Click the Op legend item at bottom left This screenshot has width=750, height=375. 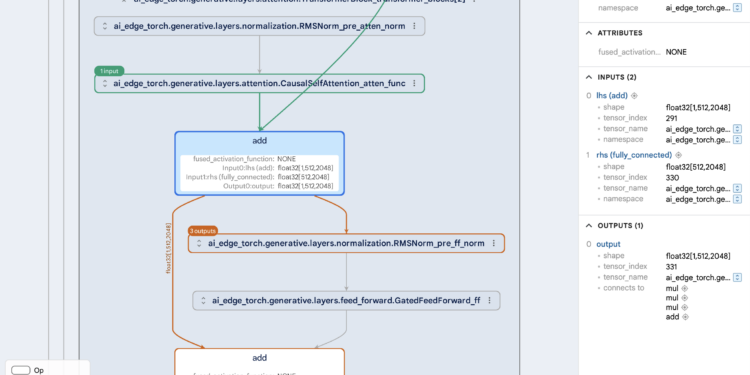point(27,370)
